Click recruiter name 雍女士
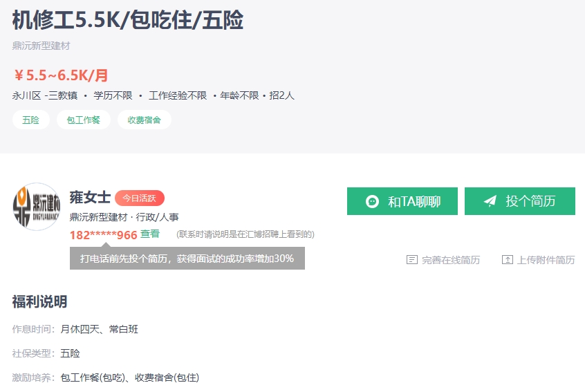The image size is (585, 392). point(90,198)
